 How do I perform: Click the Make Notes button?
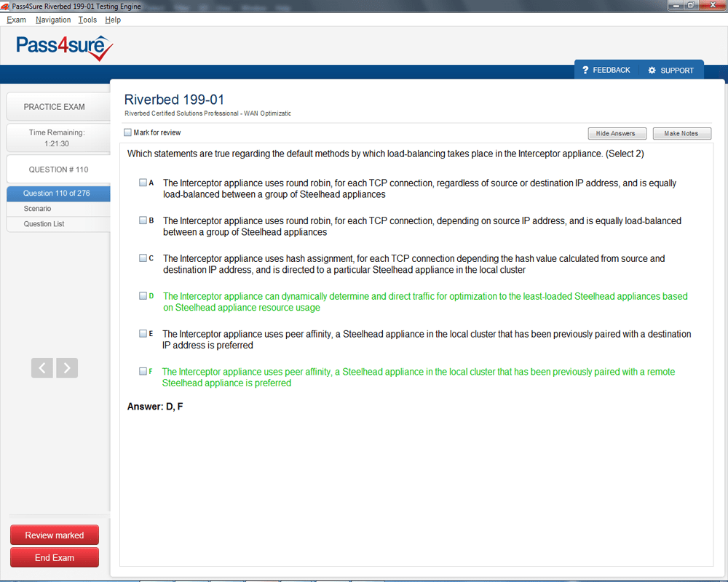681,133
